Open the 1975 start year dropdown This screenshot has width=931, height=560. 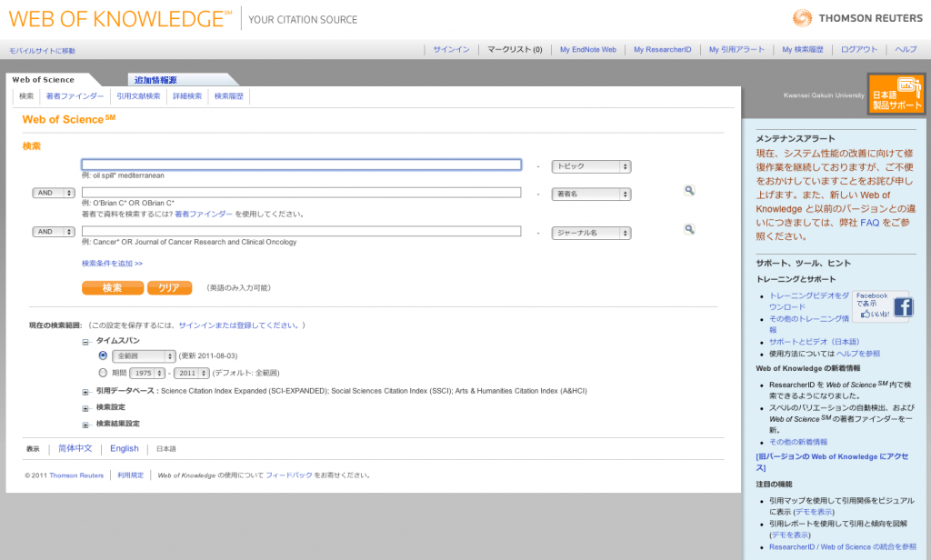point(147,373)
